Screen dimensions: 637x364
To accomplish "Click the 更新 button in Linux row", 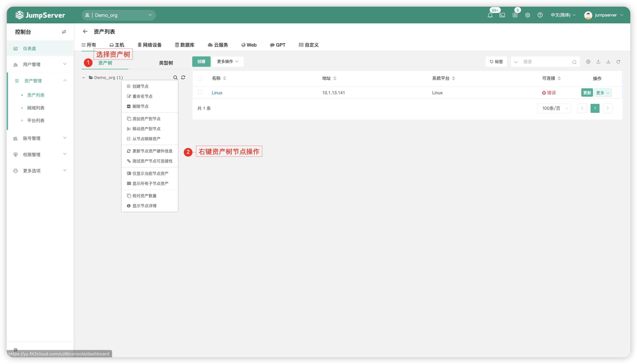I will click(x=587, y=93).
